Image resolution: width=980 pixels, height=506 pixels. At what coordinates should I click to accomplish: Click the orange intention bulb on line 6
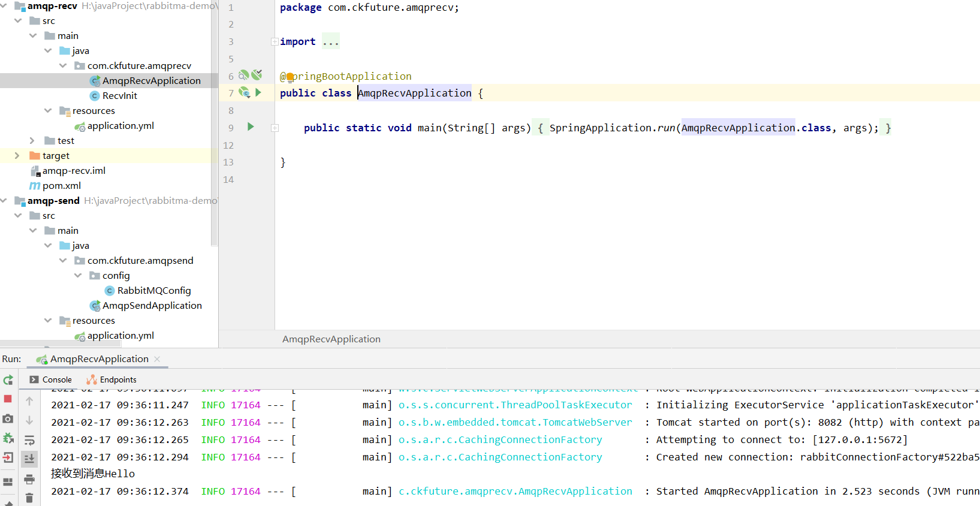pos(290,77)
